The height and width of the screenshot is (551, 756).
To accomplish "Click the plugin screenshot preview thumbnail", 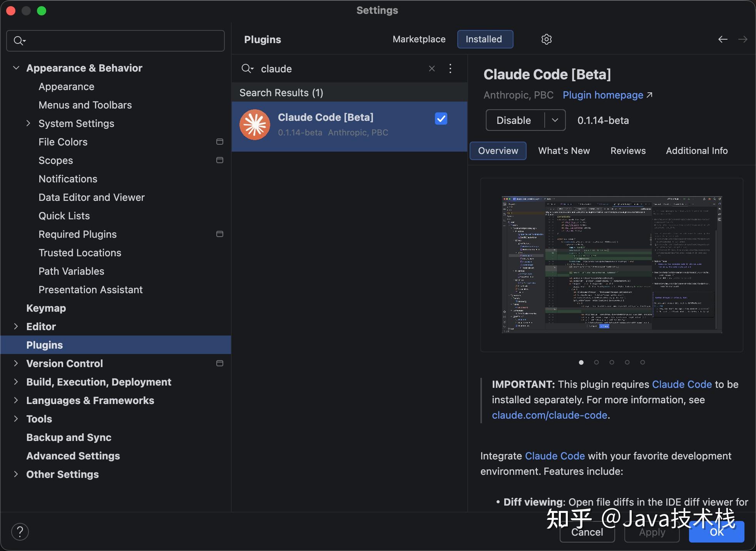I will tap(612, 265).
